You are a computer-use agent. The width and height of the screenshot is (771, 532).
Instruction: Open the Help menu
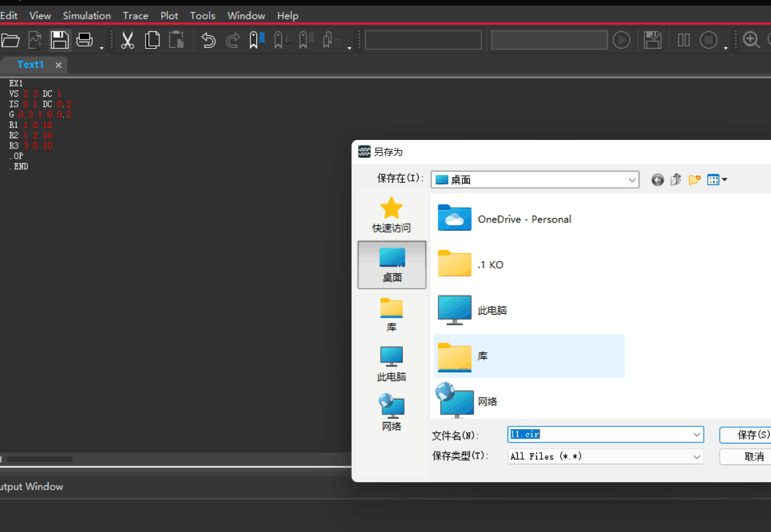288,15
